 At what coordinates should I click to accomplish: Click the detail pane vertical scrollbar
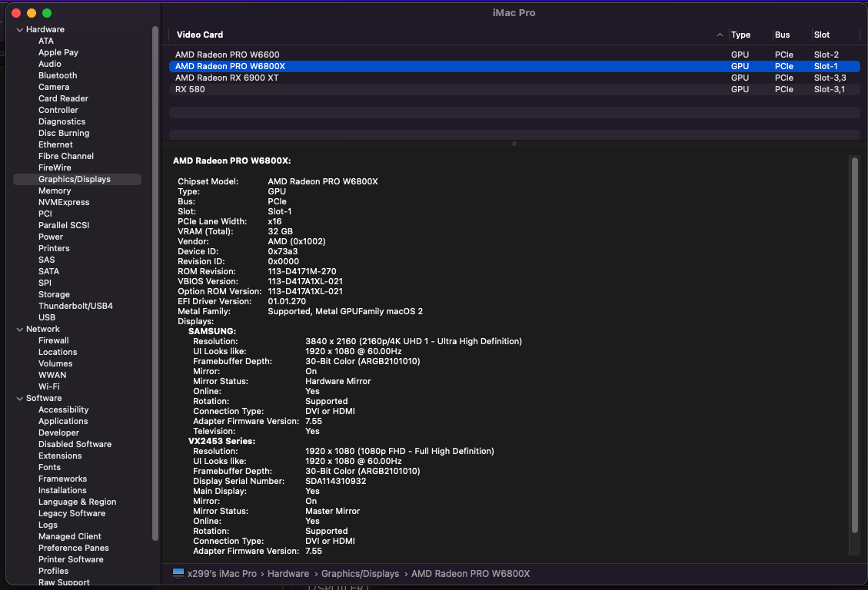855,346
